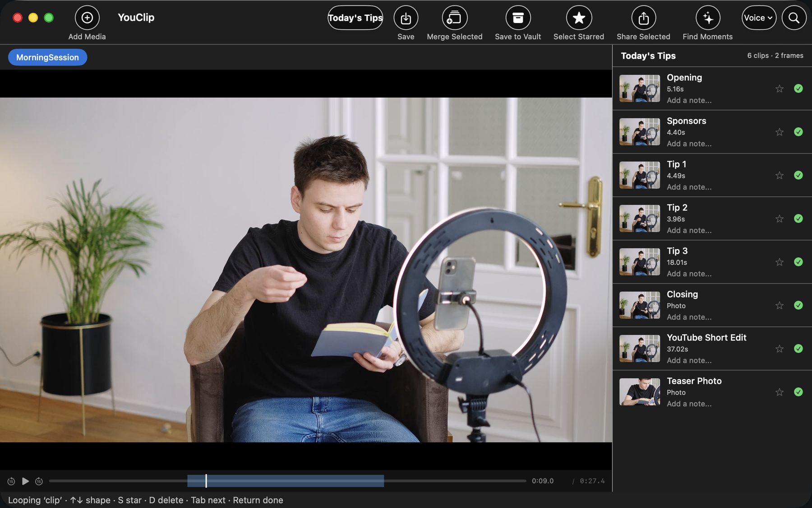Star the Sponsors clip
Image resolution: width=812 pixels, height=508 pixels.
[x=779, y=132]
